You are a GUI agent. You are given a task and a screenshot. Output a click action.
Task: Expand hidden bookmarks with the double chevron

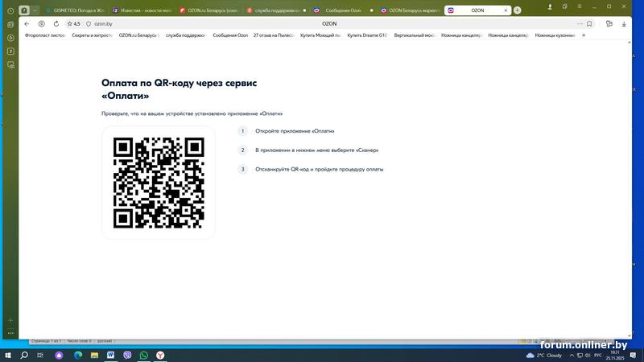[x=583, y=35]
